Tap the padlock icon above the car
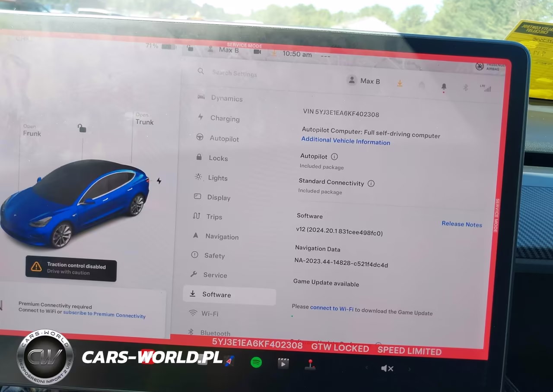The image size is (553, 392). pos(82,128)
